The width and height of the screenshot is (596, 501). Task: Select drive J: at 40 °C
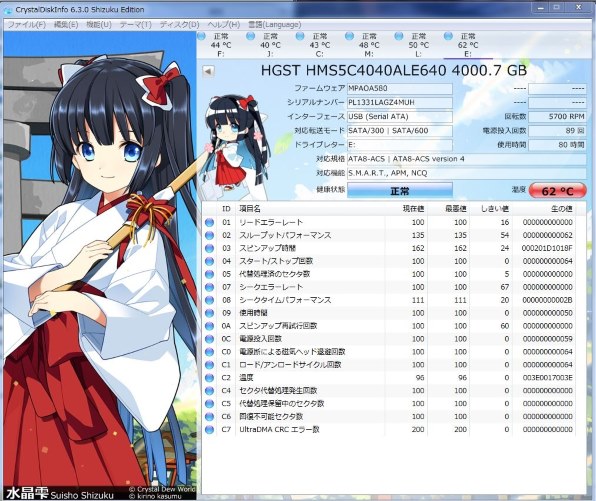(270, 45)
